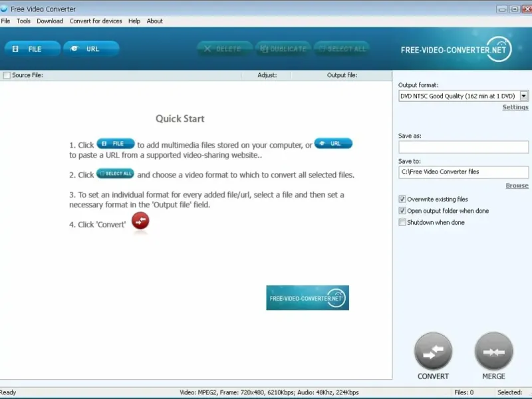Open the File menu

5,21
